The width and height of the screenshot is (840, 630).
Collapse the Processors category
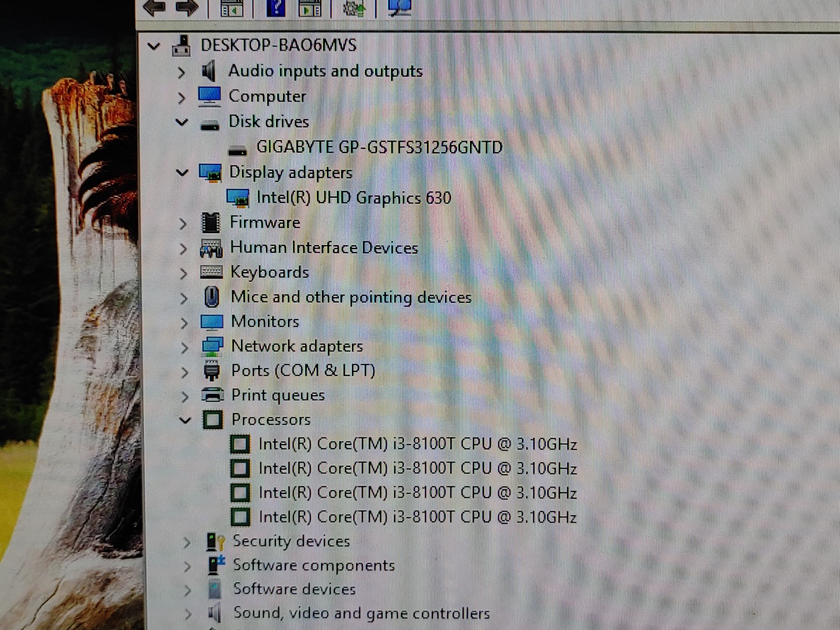coord(185,420)
